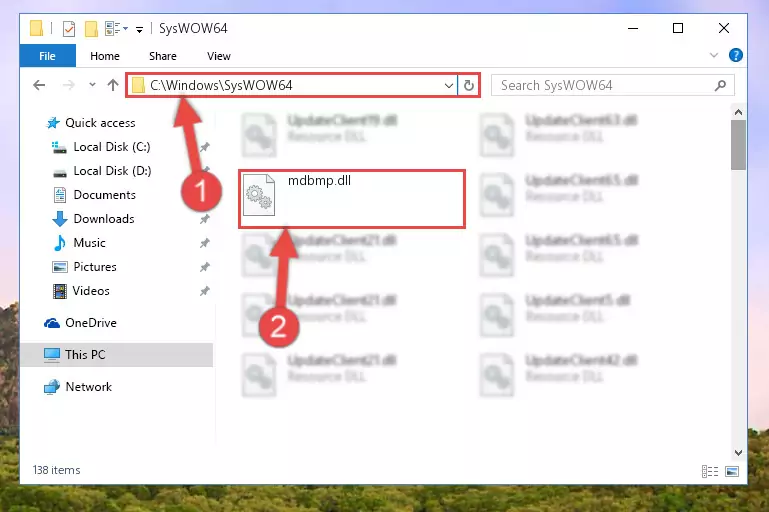This screenshot has height=512, width=769.
Task: Open the View ribbon tab
Action: [x=218, y=56]
